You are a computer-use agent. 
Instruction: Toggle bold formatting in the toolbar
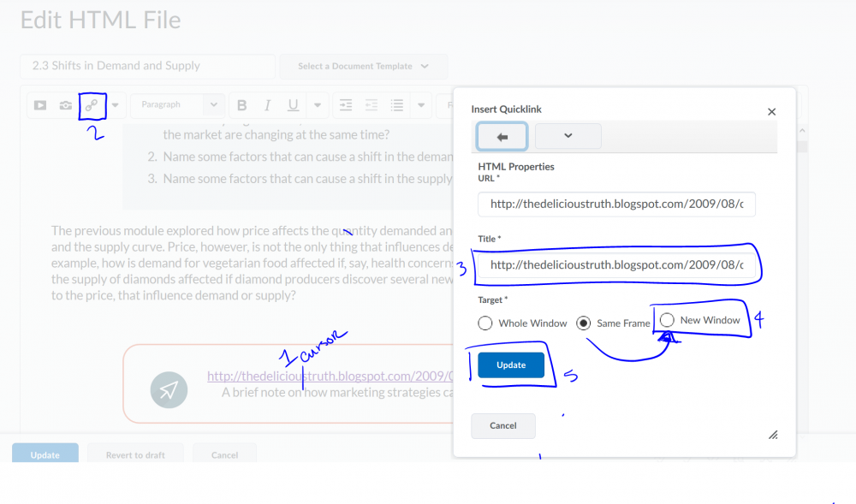tap(242, 105)
